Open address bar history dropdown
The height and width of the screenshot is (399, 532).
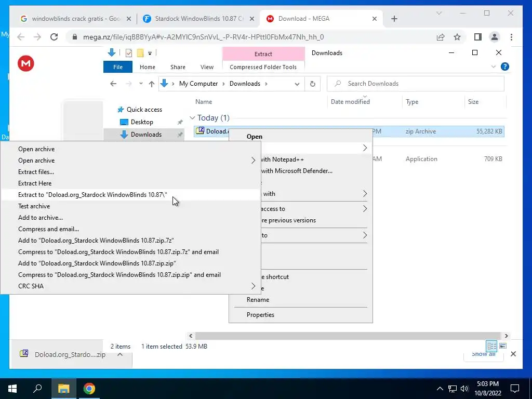(297, 84)
